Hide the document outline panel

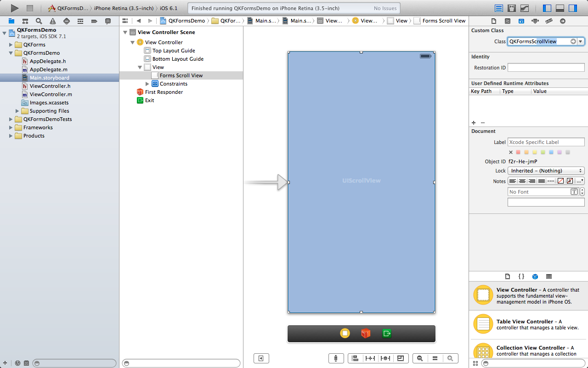[x=261, y=358]
